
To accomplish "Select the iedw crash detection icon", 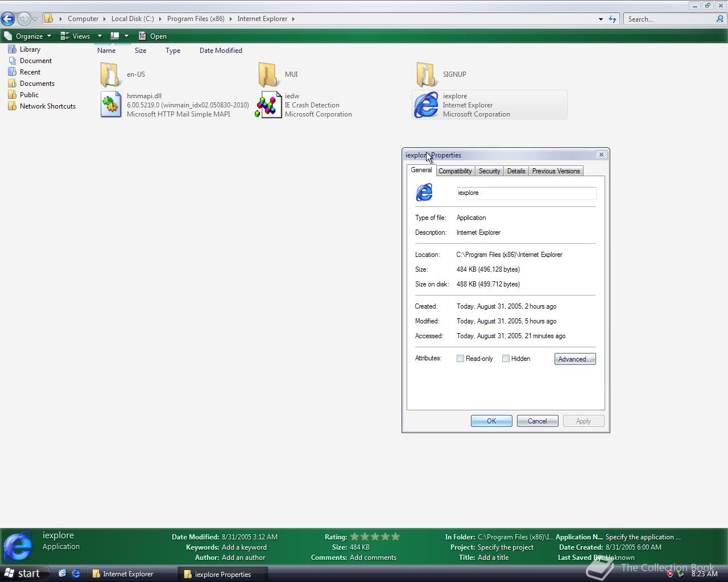I will pos(268,105).
